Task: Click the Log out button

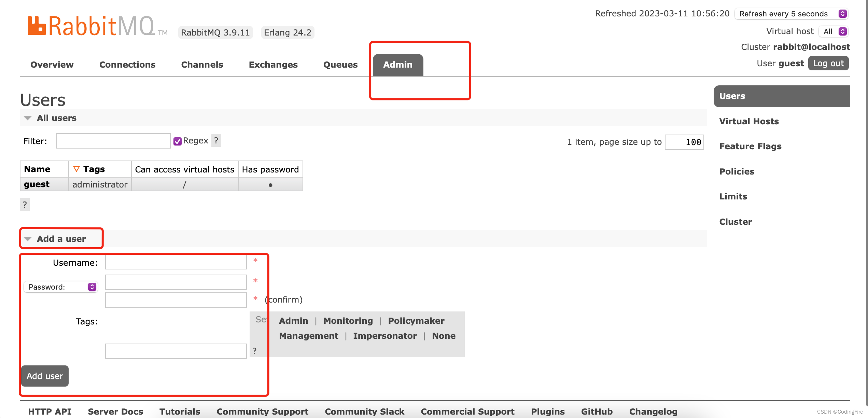Action: [x=828, y=63]
